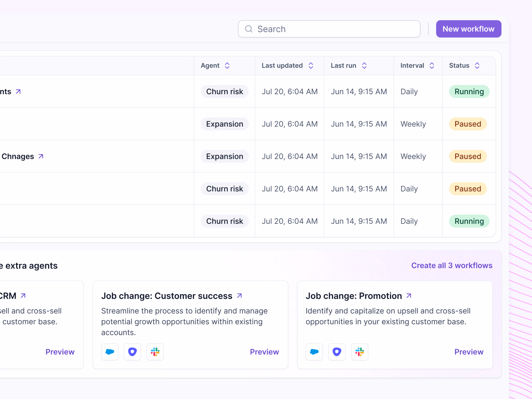Image resolution: width=532 pixels, height=399 pixels.
Task: Sort table by Agent column
Action: pyautogui.click(x=227, y=65)
